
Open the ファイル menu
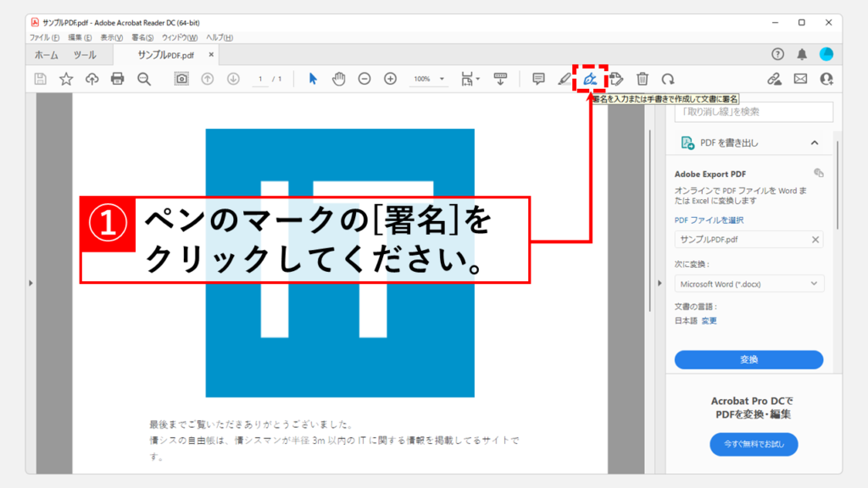coord(44,37)
